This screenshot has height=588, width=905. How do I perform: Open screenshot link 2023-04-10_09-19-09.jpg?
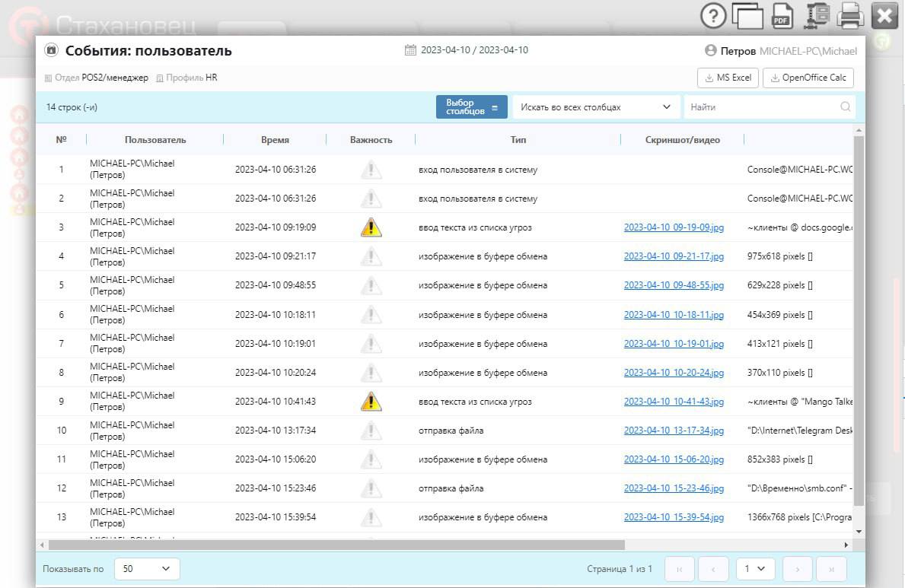pyautogui.click(x=674, y=227)
